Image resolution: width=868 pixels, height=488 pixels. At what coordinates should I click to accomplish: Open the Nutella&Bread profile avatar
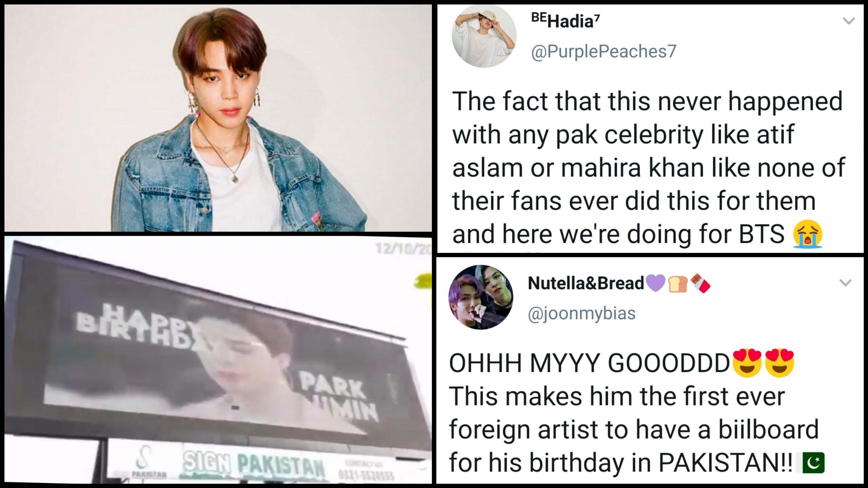coord(481,297)
